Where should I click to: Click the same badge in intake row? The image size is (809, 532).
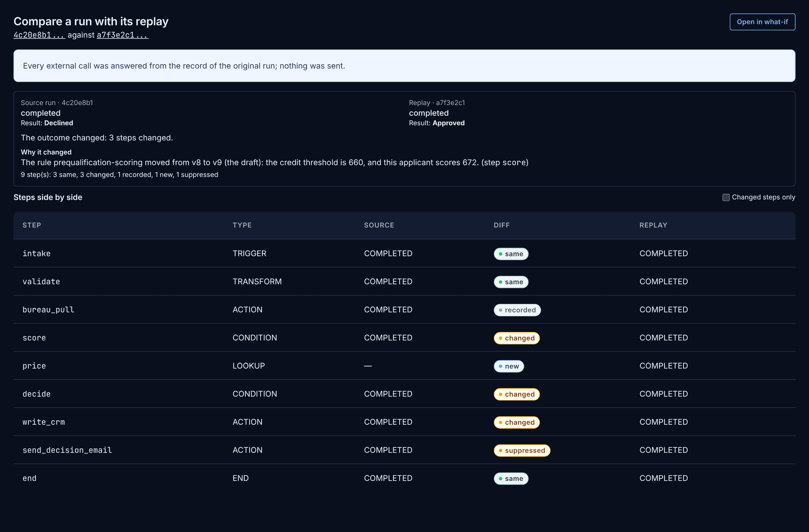[x=511, y=254]
